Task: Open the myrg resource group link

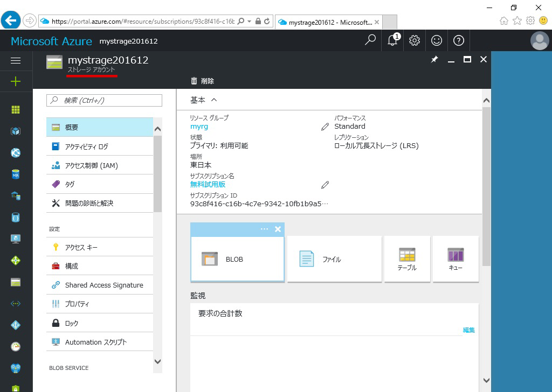Action: point(199,127)
